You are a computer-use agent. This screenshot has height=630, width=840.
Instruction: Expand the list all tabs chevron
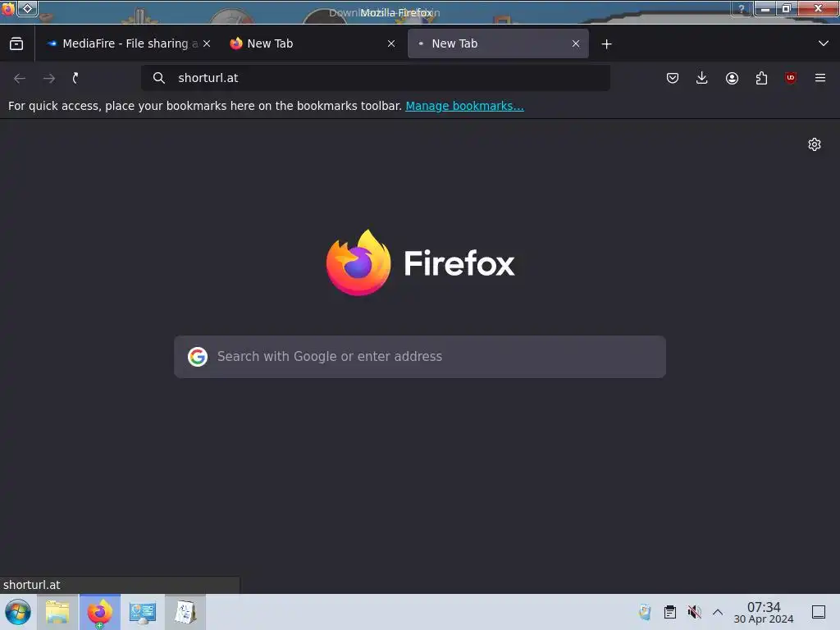click(x=824, y=43)
